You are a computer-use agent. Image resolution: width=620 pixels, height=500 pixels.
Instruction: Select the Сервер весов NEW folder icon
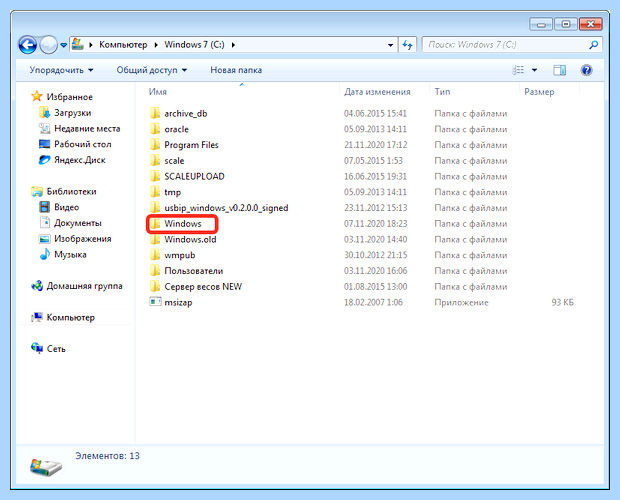pos(155,287)
